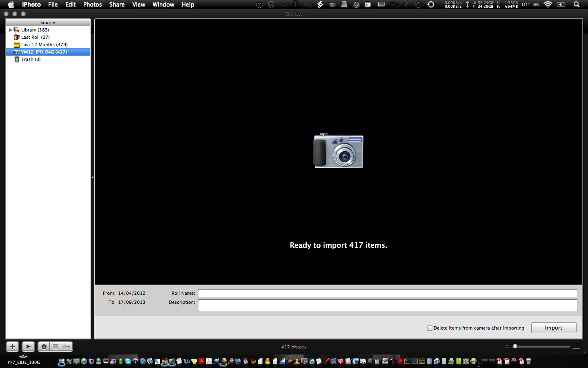Click the To date 17/09/2013
Screen dimensions: 588x368
coord(132,302)
